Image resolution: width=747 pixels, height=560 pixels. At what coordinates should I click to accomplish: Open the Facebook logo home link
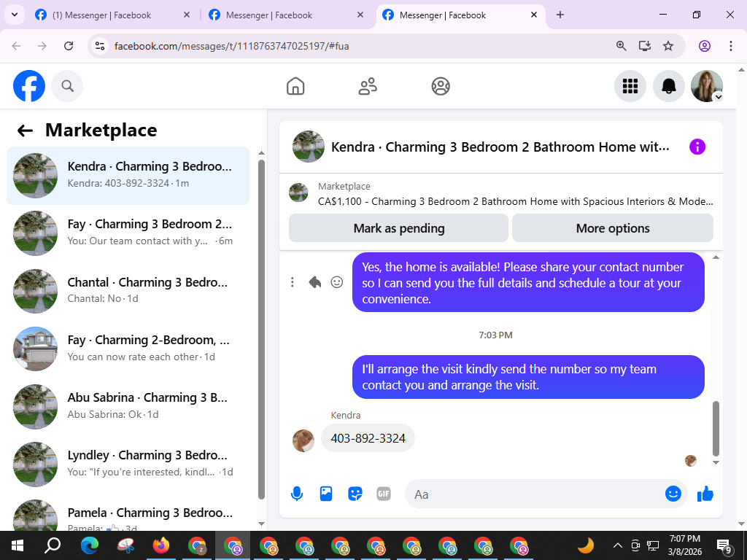(x=29, y=86)
